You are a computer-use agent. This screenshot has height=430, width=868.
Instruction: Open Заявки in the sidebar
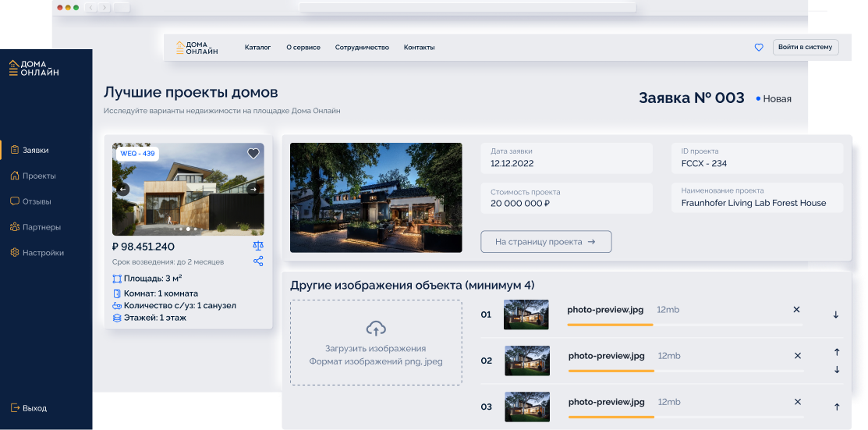point(35,150)
